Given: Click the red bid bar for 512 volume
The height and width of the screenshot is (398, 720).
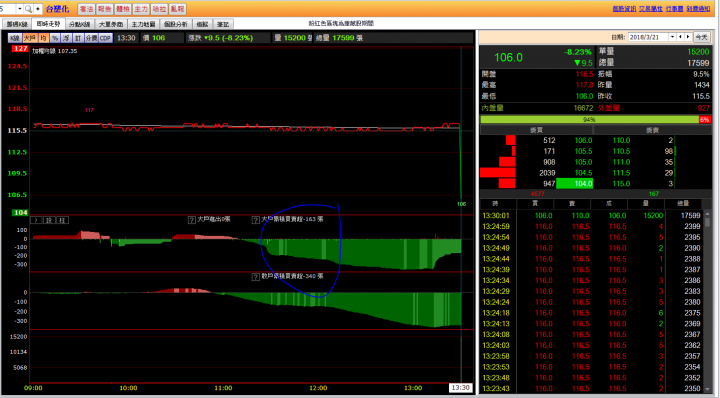Looking at the screenshot, I should (x=511, y=140).
